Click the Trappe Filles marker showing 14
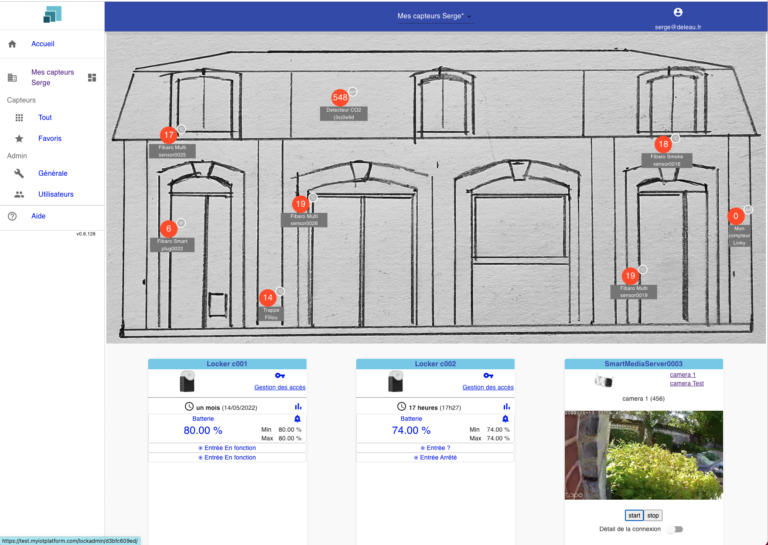Viewport: 768px width, 545px height. (267, 298)
